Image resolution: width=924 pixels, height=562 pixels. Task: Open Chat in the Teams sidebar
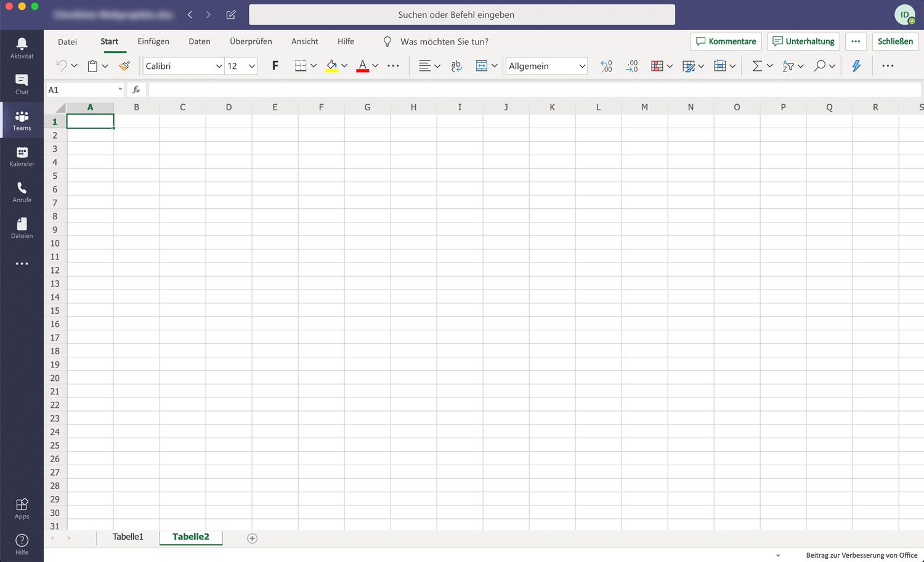(x=22, y=84)
